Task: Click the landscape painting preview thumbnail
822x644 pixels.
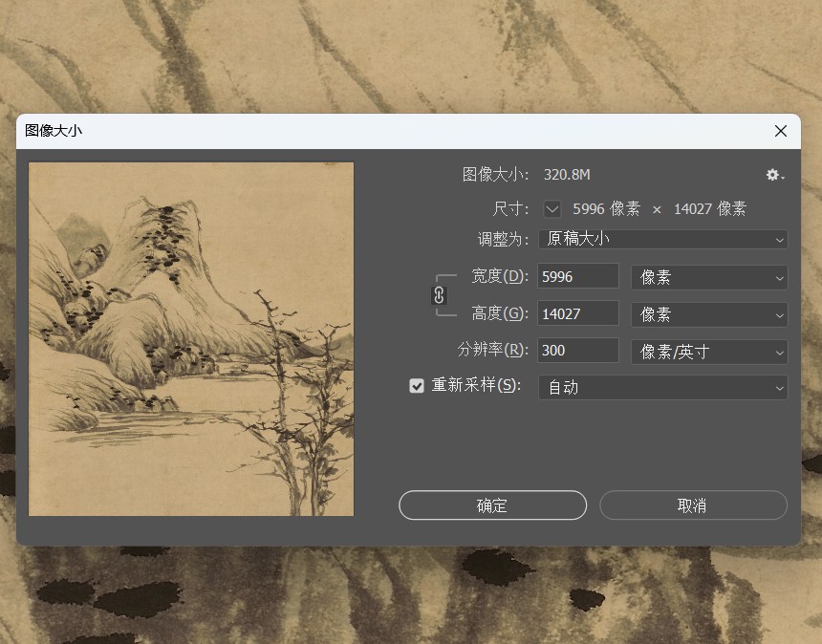Action: point(191,339)
